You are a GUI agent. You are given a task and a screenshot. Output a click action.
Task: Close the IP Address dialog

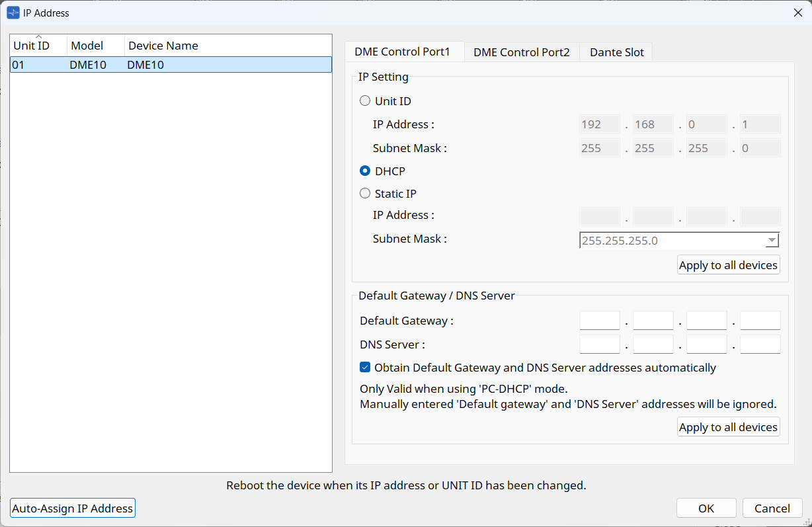(797, 13)
